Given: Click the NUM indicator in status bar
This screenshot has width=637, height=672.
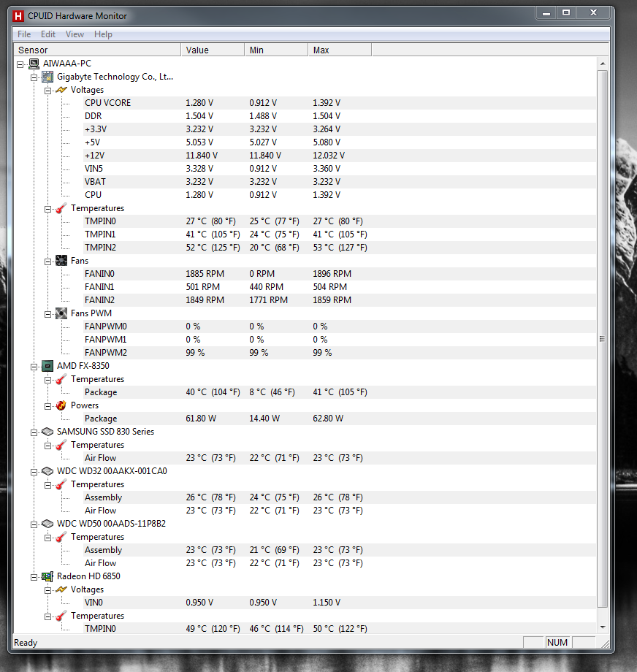Looking at the screenshot, I should pos(557,643).
